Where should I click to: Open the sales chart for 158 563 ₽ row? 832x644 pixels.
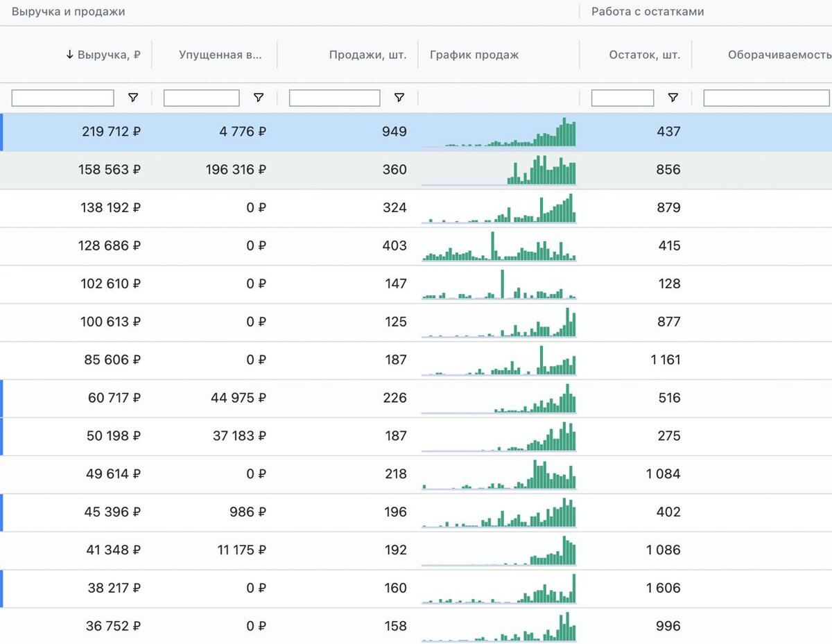click(x=499, y=170)
